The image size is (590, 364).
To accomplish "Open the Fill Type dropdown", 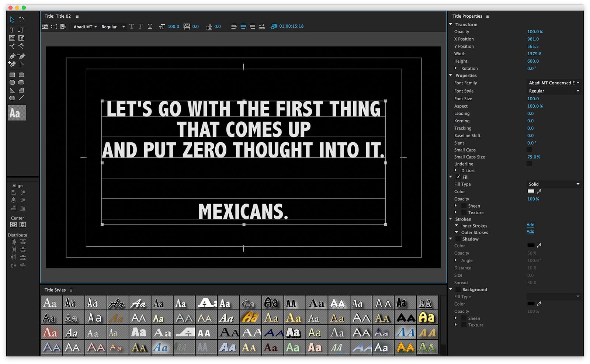I will coord(553,184).
